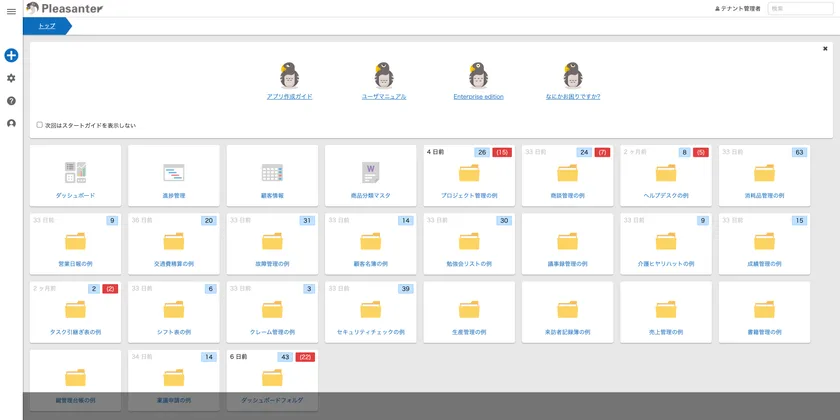Viewport: 840px width, 420px height.
Task: Open the ユーザマニュアル link
Action: pyautogui.click(x=384, y=97)
